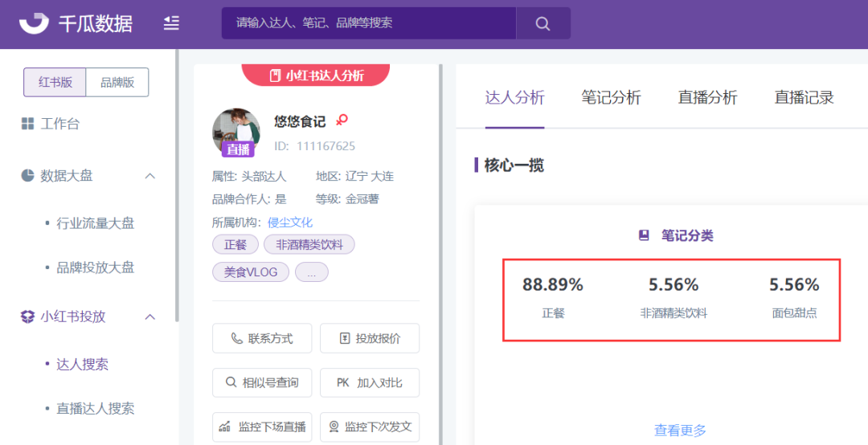Click the ID: 111167625 text
Viewport: 868px width, 445px height.
(315, 146)
